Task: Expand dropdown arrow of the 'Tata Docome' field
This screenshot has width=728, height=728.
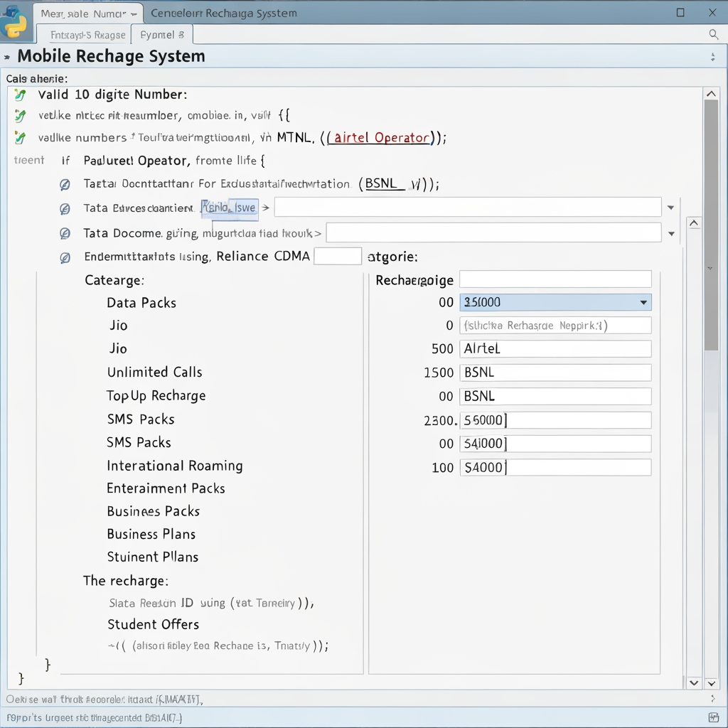Action: (x=671, y=233)
